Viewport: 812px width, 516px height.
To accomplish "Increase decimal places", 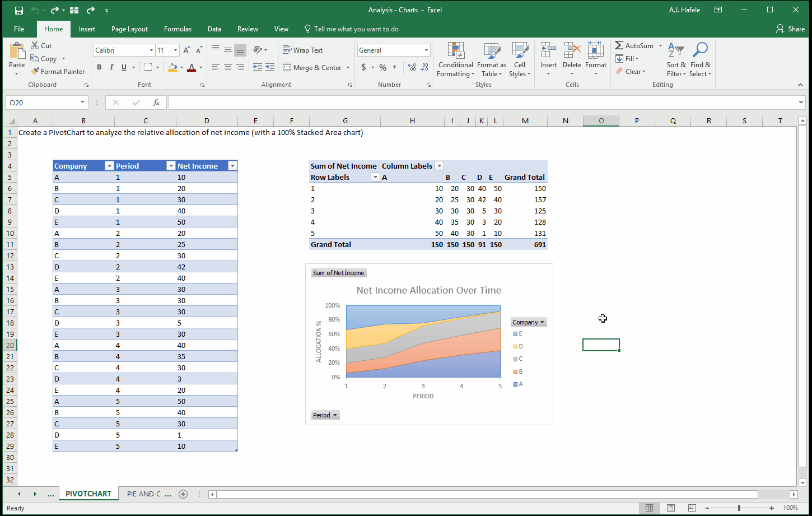I will [x=412, y=67].
